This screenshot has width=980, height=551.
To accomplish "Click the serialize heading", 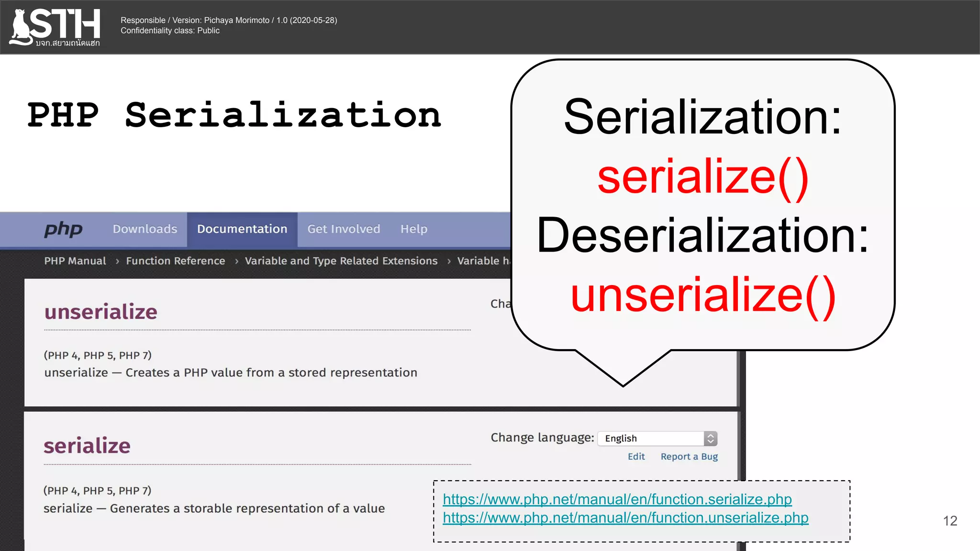I will click(x=87, y=446).
